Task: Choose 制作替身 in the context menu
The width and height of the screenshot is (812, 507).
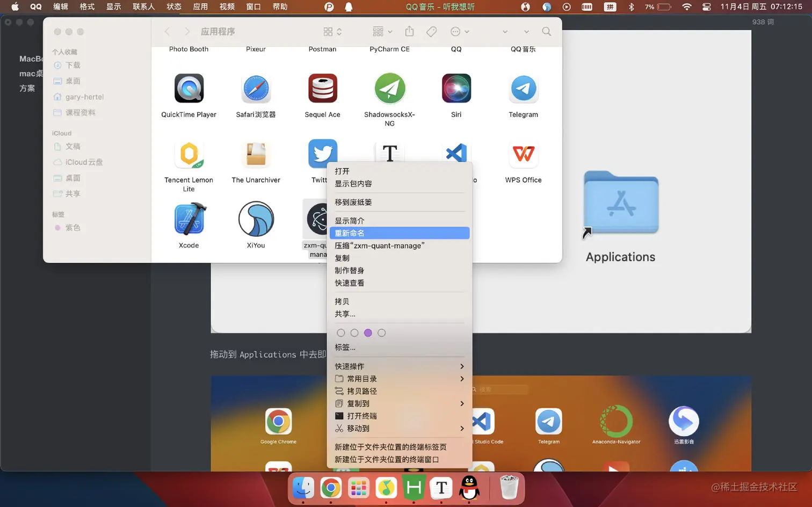Action: 399,270
